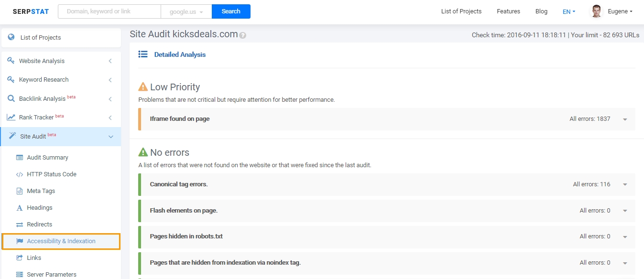Viewport: 644px width, 279px height.
Task: Click the Detailed Analysis list icon
Action: 143,54
